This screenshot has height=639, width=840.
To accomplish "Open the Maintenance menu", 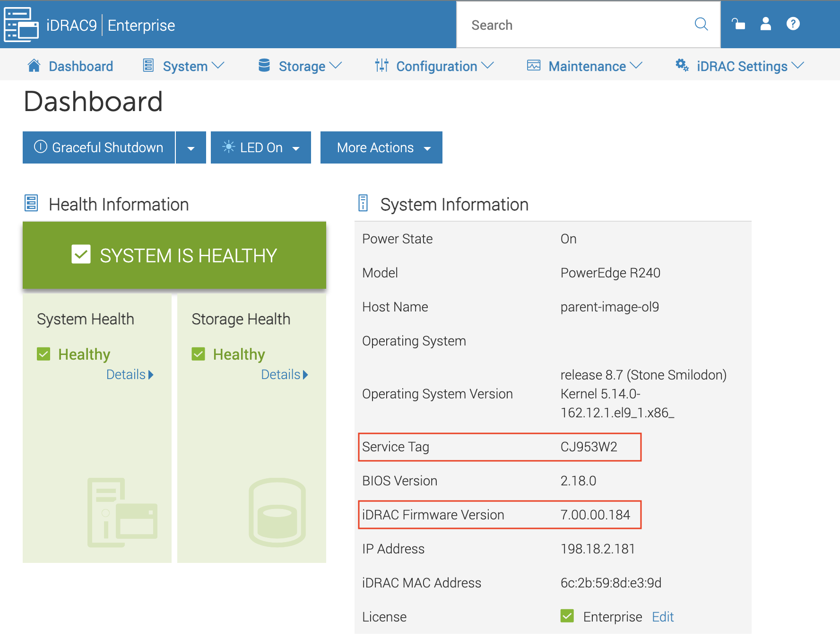I will [585, 66].
